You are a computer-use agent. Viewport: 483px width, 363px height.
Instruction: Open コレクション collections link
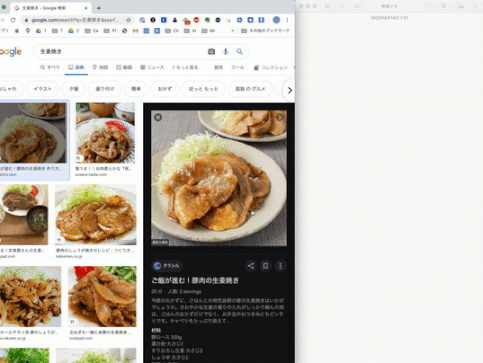(270, 68)
